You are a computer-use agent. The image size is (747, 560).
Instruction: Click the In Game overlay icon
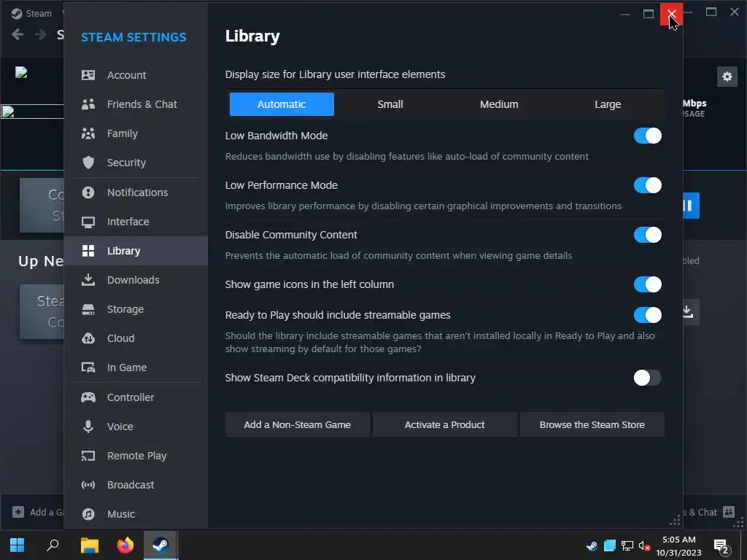88,367
